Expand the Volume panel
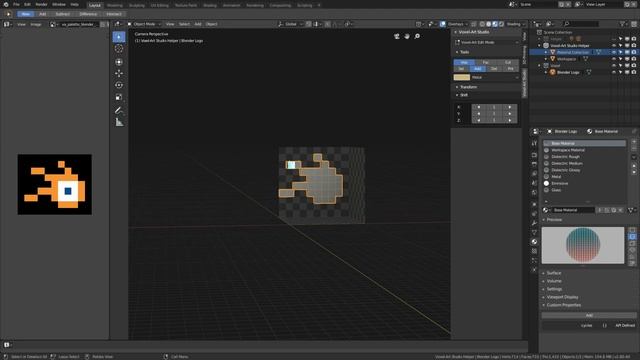Image resolution: width=640 pixels, height=360 pixels. click(554, 281)
